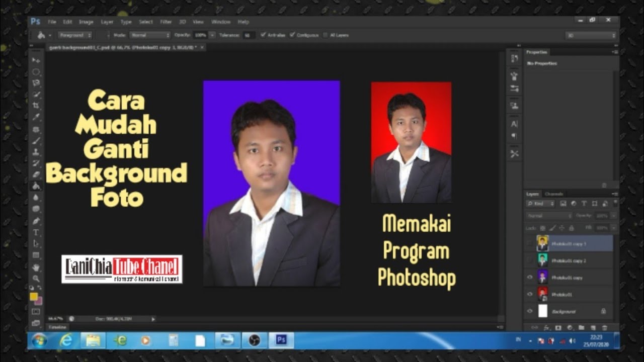Select the Brush tool

click(36, 140)
